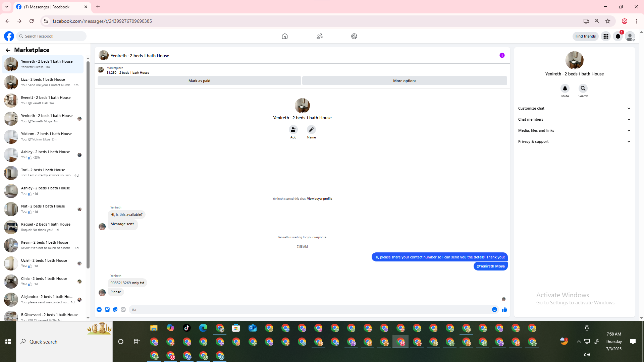Open the Friends tab in top navigation
This screenshot has width=644, height=362.
(319, 36)
